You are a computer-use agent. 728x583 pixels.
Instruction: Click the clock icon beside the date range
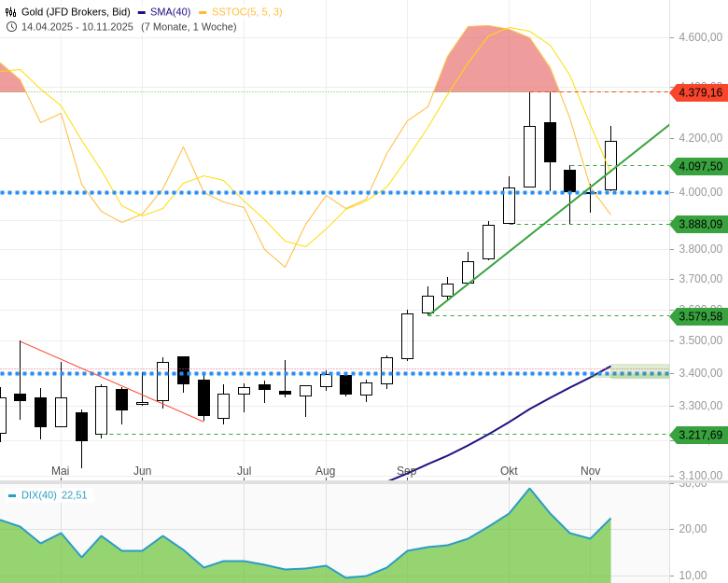[11, 27]
